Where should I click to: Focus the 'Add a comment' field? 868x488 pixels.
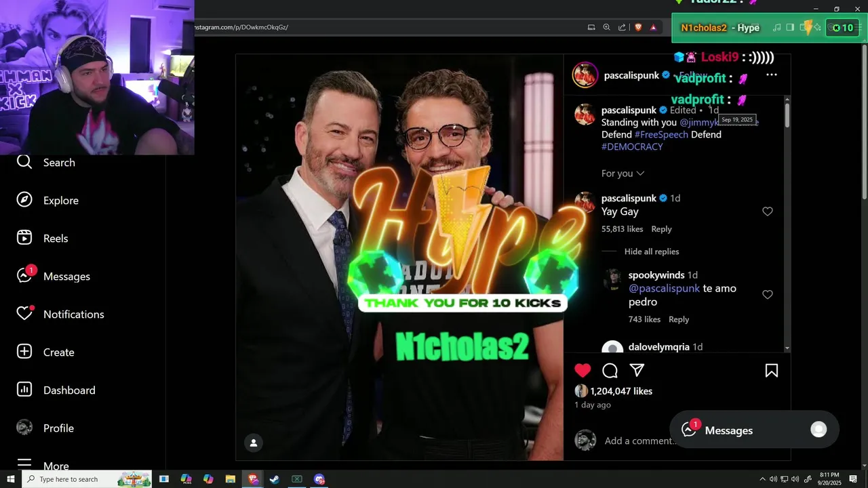pyautogui.click(x=641, y=441)
